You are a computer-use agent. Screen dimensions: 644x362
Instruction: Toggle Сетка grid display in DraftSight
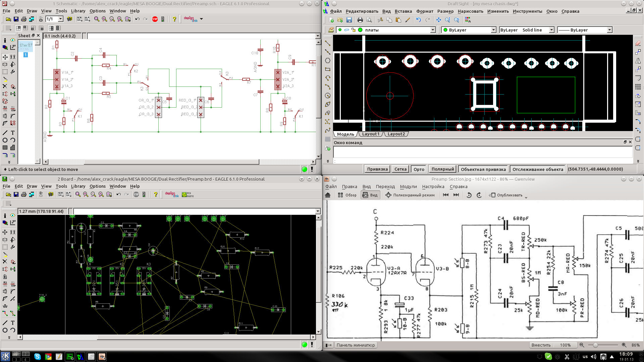[x=400, y=169]
